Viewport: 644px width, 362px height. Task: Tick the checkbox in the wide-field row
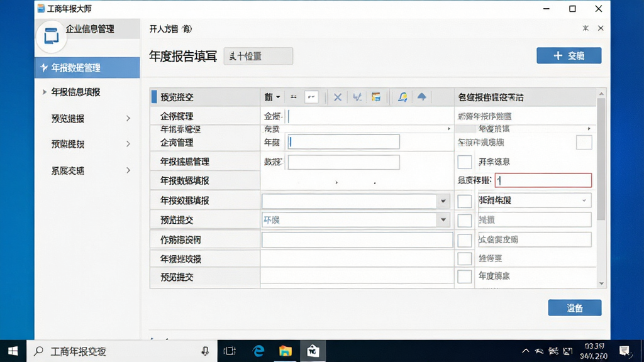point(465,240)
